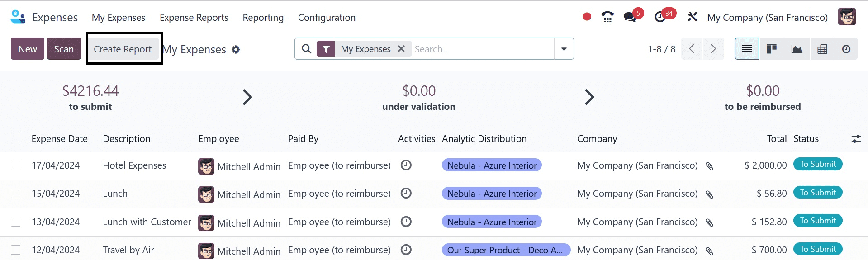Image resolution: width=868 pixels, height=260 pixels.
Task: Switch to kanban view
Action: pos(772,49)
